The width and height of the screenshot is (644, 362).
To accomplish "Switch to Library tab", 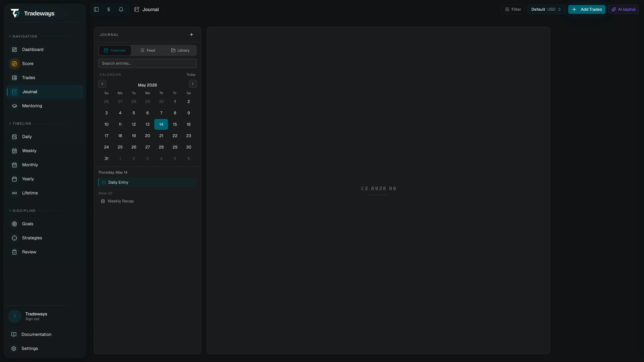I will 180,50.
